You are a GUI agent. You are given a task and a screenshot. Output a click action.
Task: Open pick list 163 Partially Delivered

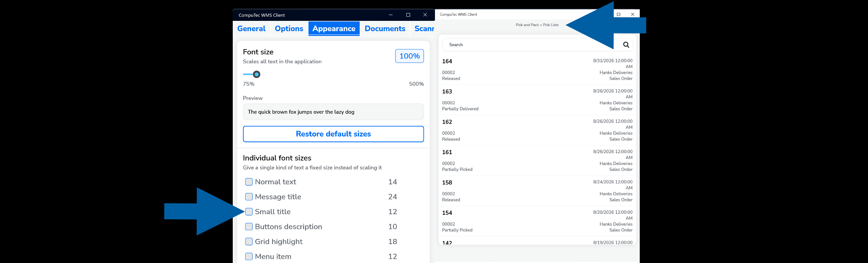point(537,100)
